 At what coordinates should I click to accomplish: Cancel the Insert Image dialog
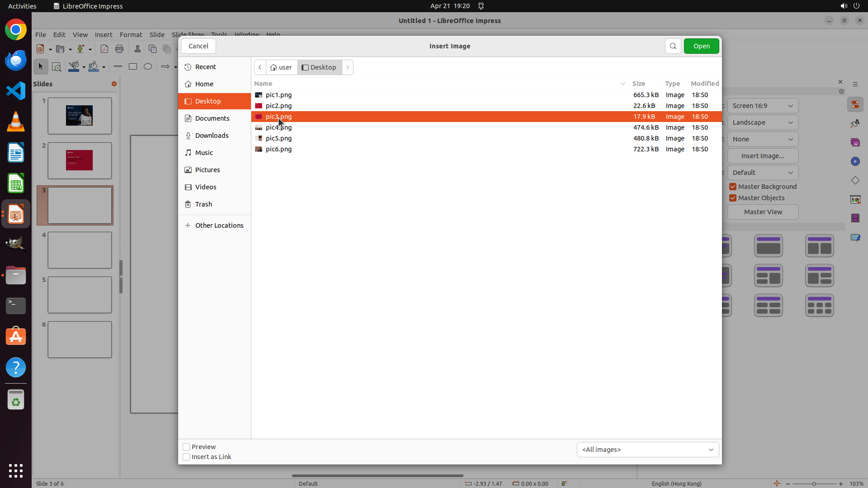(198, 46)
